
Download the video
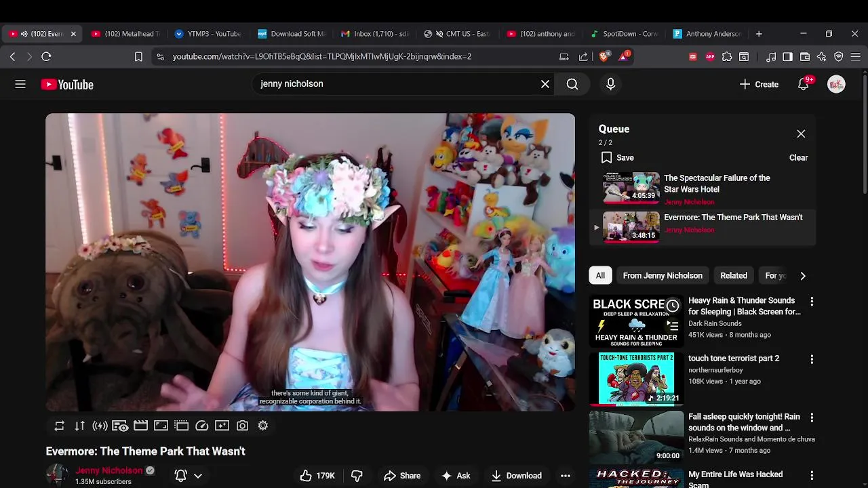(x=517, y=476)
